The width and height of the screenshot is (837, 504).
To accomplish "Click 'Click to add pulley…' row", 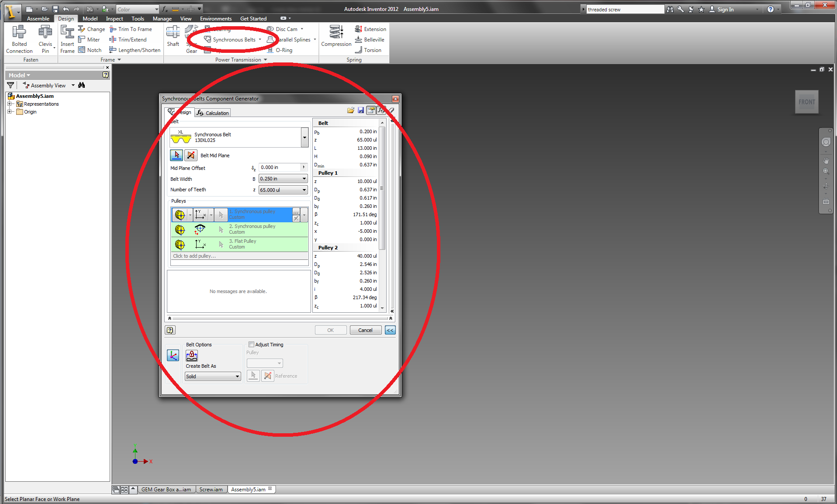I will [239, 256].
